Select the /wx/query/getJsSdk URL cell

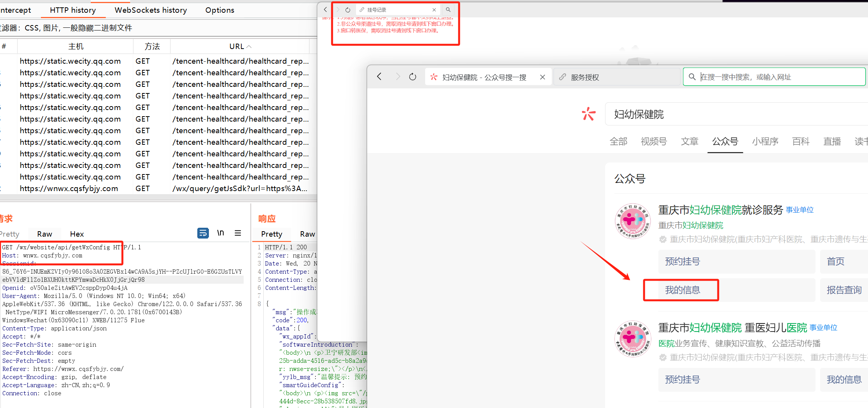pos(240,188)
